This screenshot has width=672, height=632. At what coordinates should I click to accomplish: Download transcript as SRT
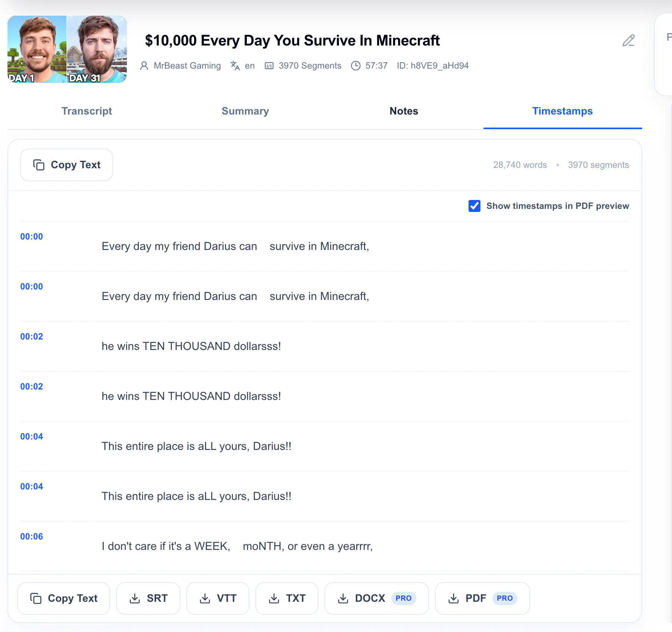click(148, 598)
